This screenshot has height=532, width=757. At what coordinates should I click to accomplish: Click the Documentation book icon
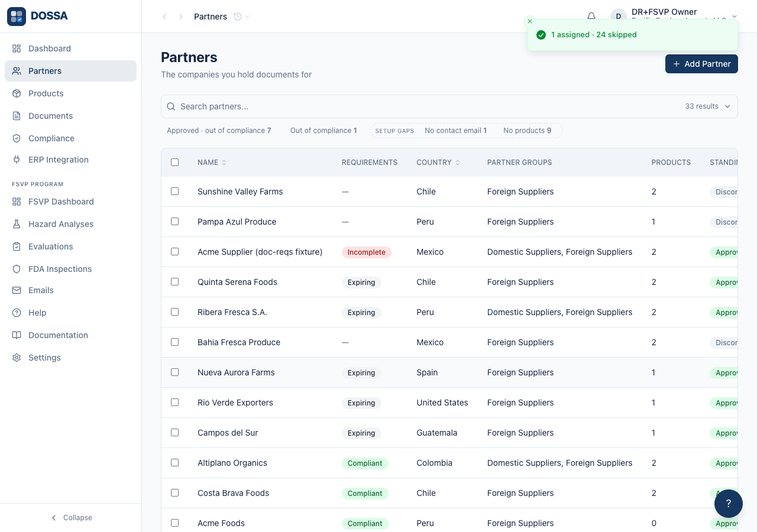17,335
